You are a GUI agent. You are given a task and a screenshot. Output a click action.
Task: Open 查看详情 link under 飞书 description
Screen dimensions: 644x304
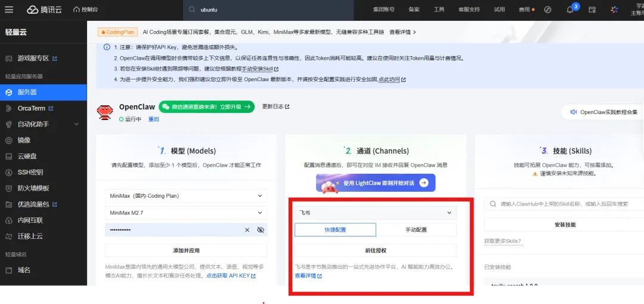pos(308,275)
